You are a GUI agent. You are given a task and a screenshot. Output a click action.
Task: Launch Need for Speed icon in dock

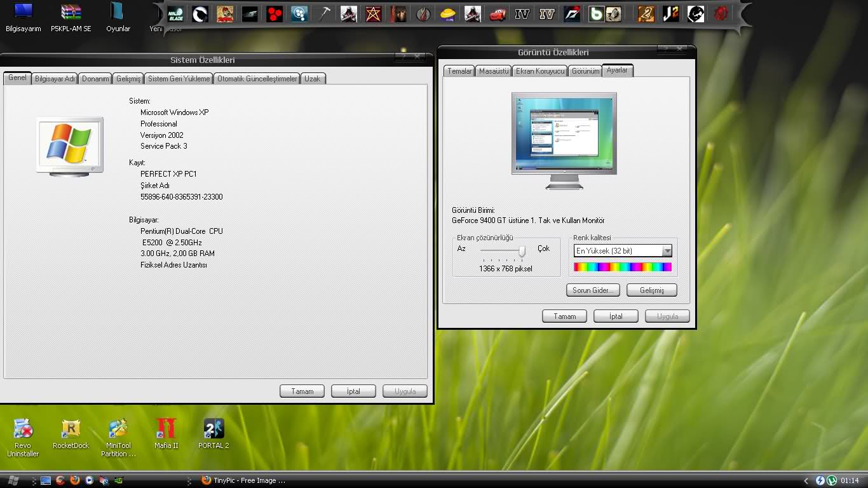click(572, 14)
